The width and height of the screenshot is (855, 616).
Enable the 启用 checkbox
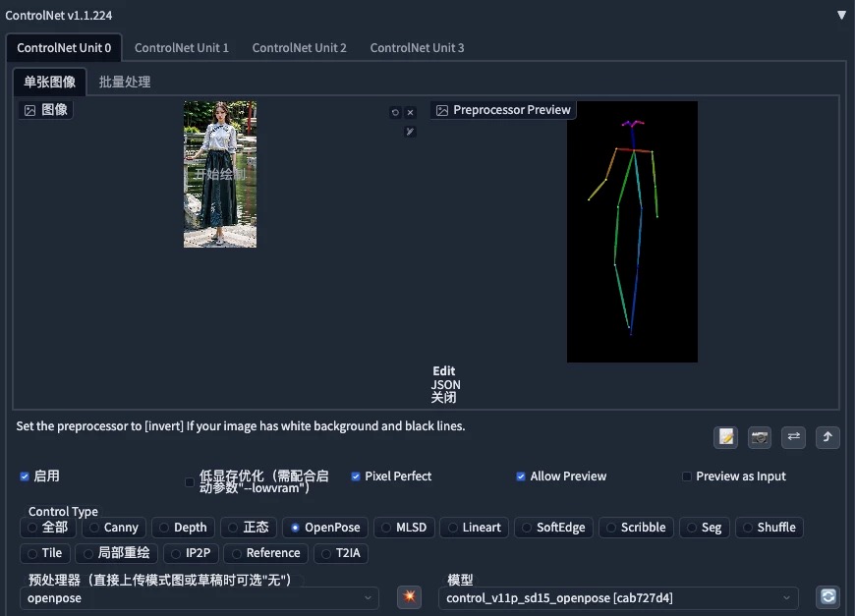[x=25, y=476]
